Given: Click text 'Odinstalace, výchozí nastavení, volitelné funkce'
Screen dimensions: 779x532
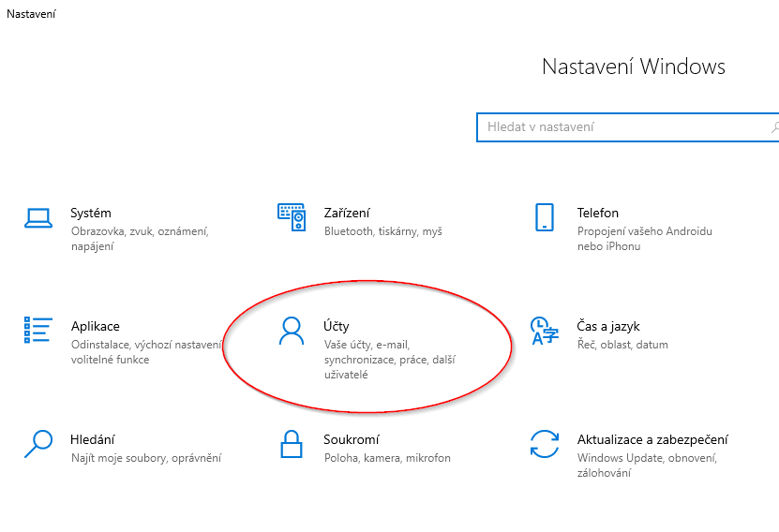Looking at the screenshot, I should point(146,352).
